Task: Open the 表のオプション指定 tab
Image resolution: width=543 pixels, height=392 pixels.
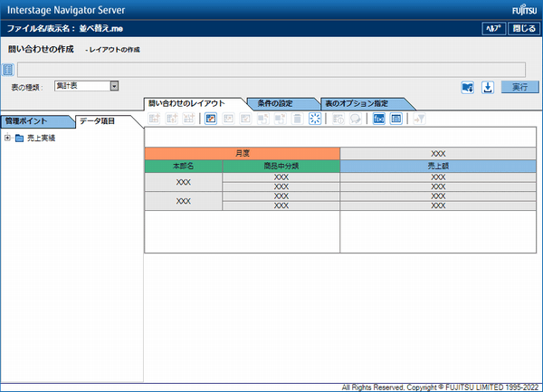Action: coord(357,103)
